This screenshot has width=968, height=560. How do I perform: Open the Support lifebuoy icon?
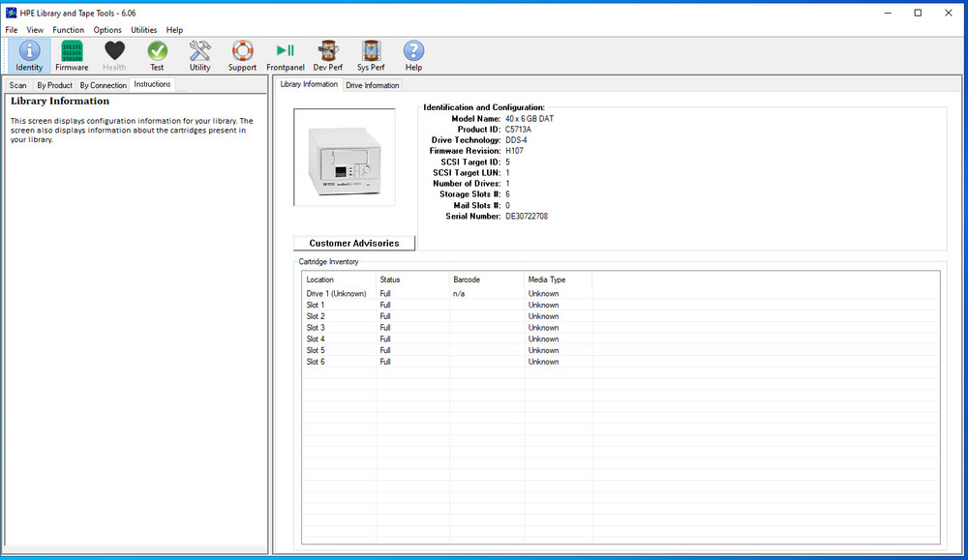pyautogui.click(x=242, y=55)
